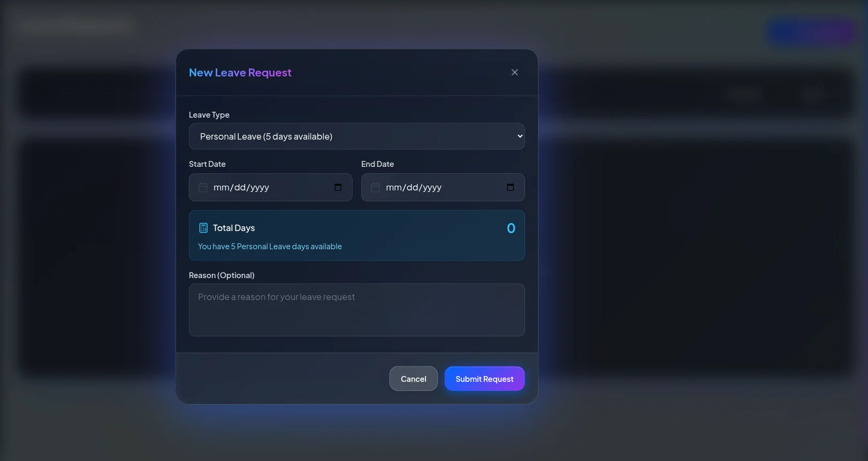Click the New Leave Request title
Screen dimensions: 868x461
(240, 73)
